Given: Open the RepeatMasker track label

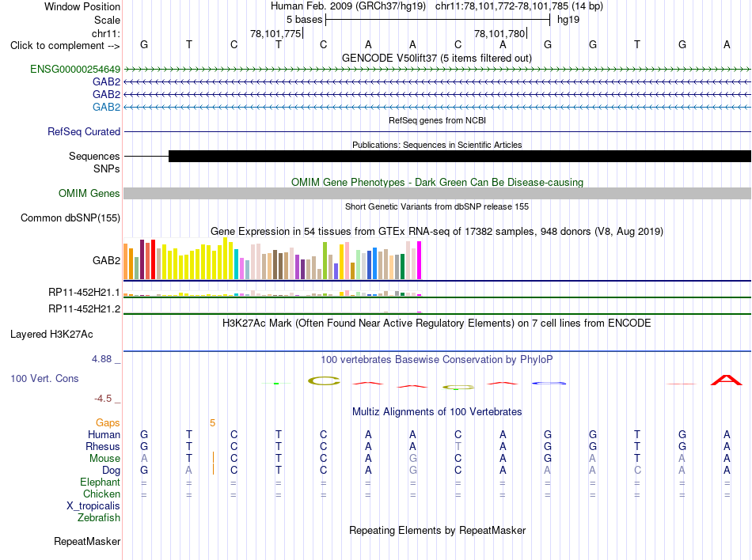Looking at the screenshot, I should coord(87,541).
